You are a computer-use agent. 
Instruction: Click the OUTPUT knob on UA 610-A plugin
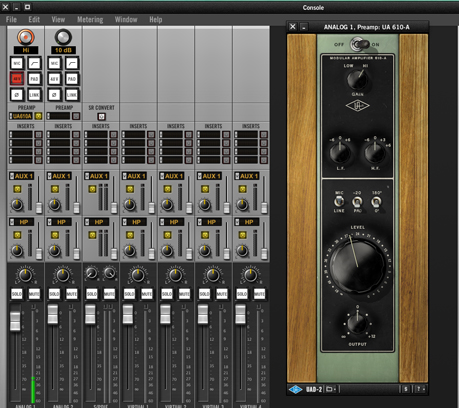[357, 323]
